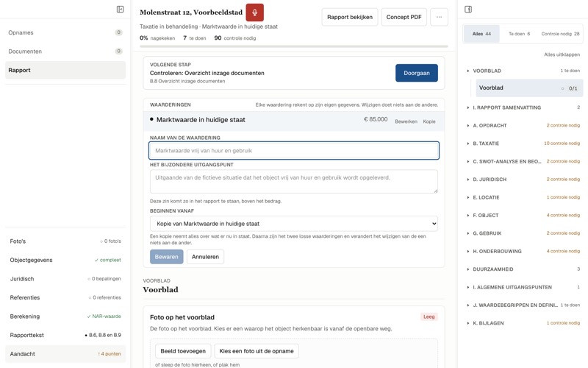The image size is (588, 368).
Task: Select Voorblad item in outline
Action: (529, 88)
